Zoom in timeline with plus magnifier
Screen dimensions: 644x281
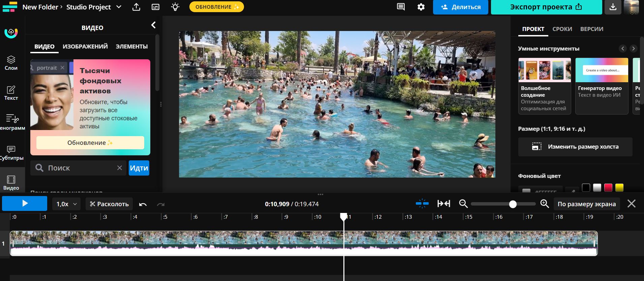[545, 204]
